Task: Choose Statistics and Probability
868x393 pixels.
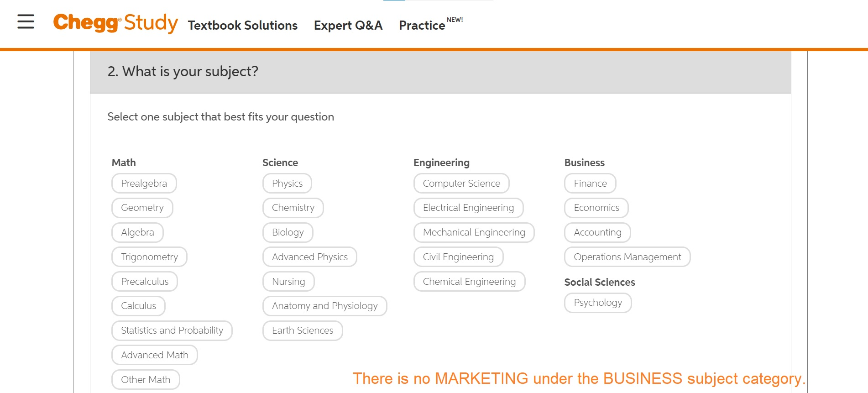Action: tap(172, 330)
